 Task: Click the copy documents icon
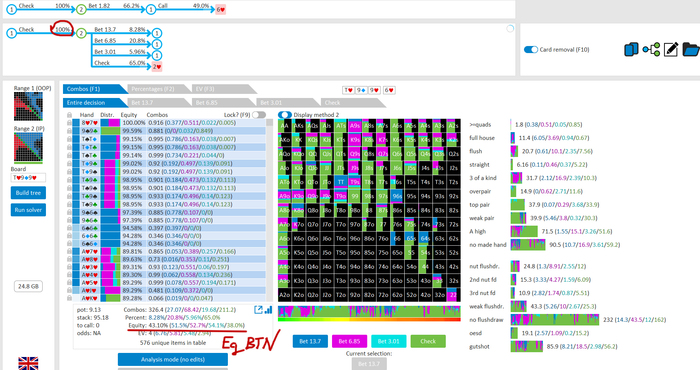pos(631,49)
